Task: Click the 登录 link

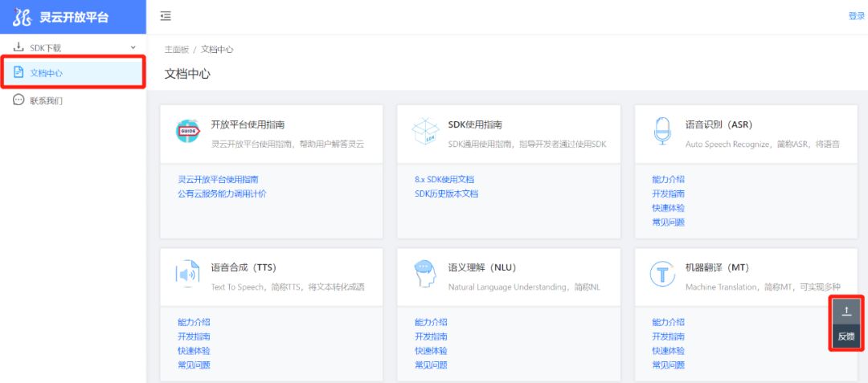Action: click(857, 16)
